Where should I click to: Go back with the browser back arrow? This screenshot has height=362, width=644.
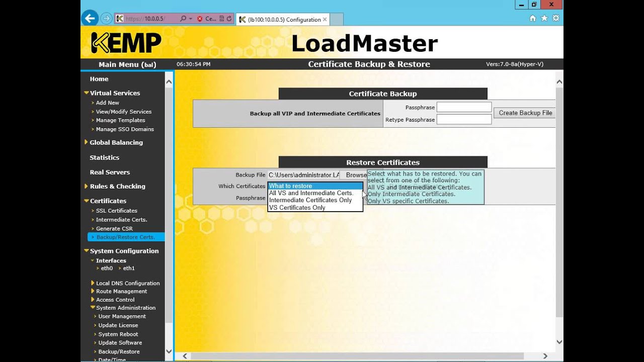pos(90,19)
